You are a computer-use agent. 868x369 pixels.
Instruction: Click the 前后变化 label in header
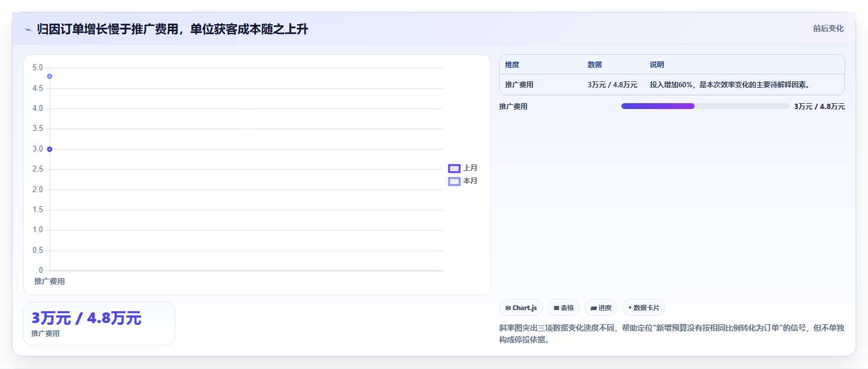828,29
